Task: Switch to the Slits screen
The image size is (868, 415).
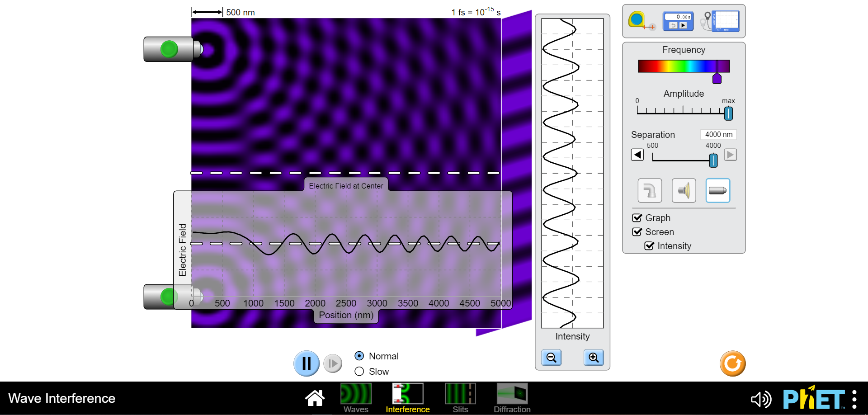Action: [460, 398]
